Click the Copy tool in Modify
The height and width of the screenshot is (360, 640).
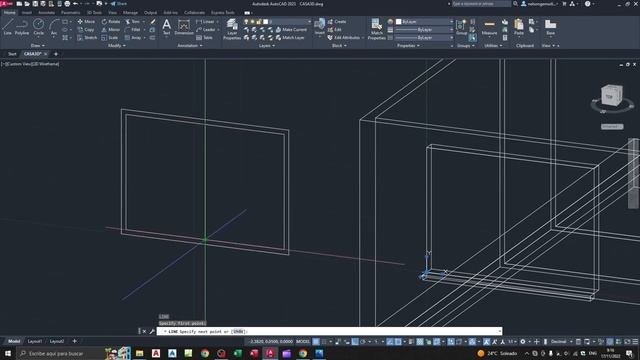point(86,29)
